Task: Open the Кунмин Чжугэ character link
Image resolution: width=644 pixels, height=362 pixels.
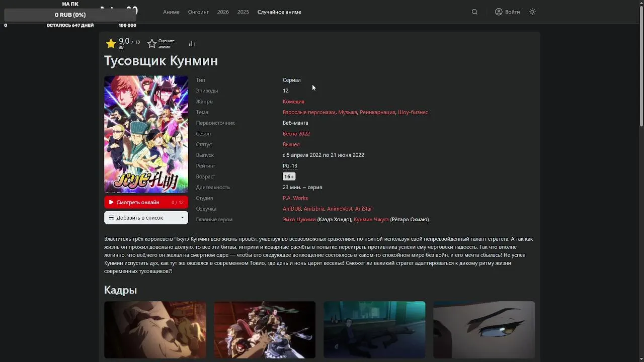Action: tap(371, 219)
